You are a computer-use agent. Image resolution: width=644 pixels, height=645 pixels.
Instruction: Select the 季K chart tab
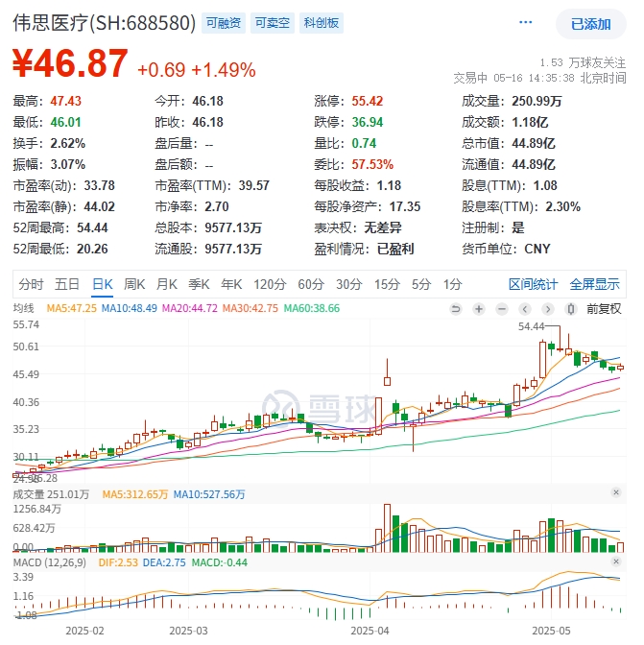(x=199, y=284)
